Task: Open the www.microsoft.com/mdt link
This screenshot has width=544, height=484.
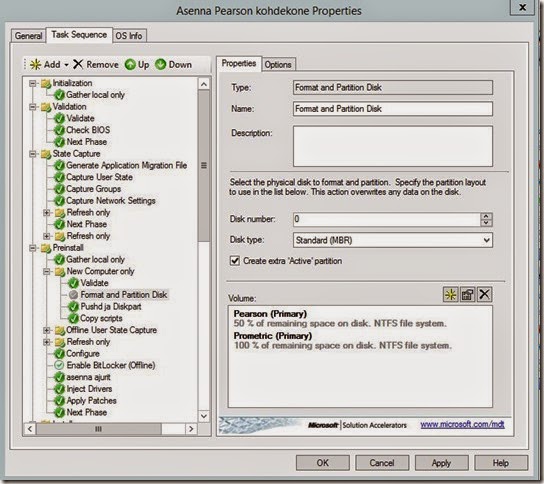Action: [462, 424]
